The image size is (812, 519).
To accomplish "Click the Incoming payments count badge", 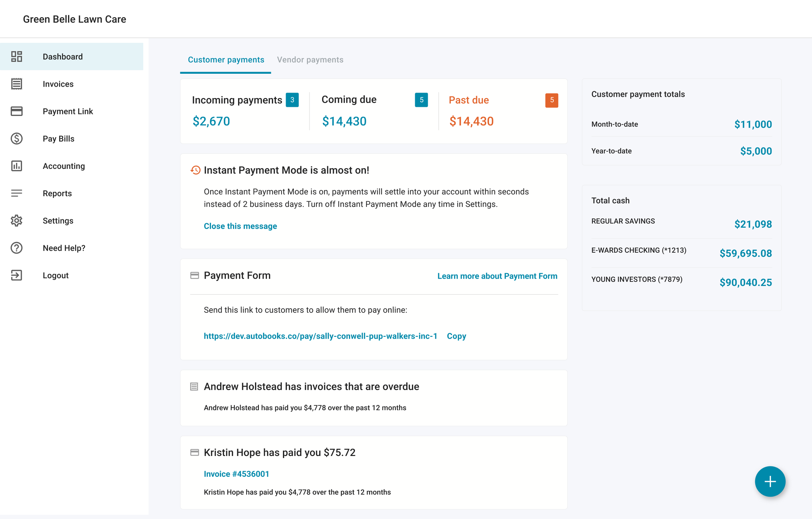I will coord(292,100).
